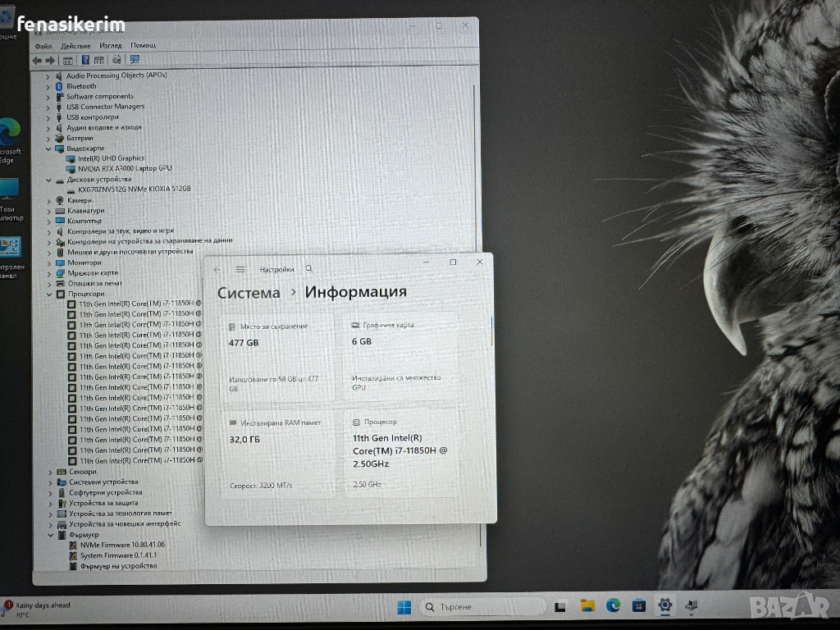Image resolution: width=840 pixels, height=630 pixels.
Task: Open the Изглед menu
Action: click(111, 46)
